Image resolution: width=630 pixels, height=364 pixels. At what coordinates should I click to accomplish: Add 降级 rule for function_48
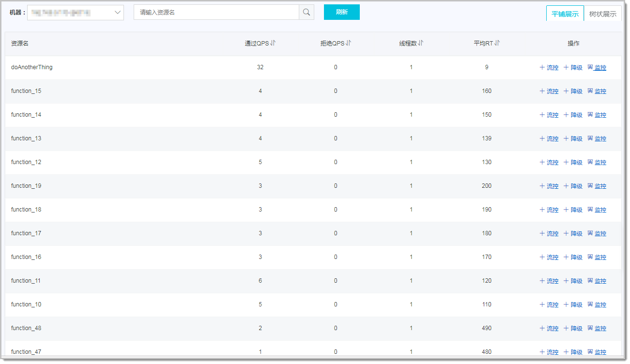tap(573, 329)
